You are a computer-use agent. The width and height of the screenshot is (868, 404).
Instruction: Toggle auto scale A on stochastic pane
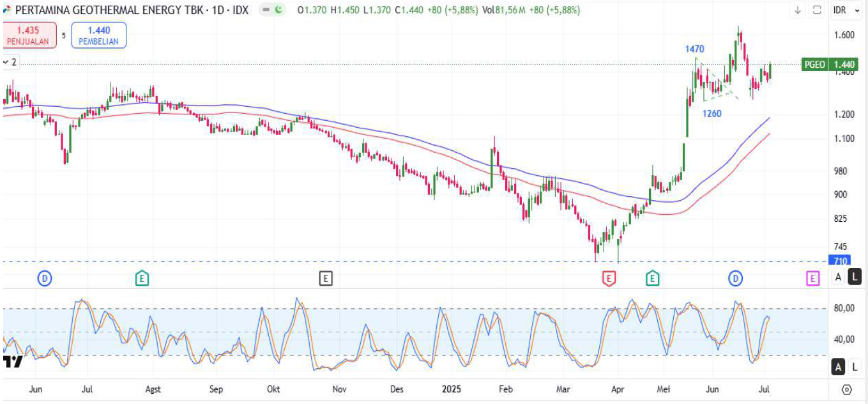pyautogui.click(x=839, y=368)
